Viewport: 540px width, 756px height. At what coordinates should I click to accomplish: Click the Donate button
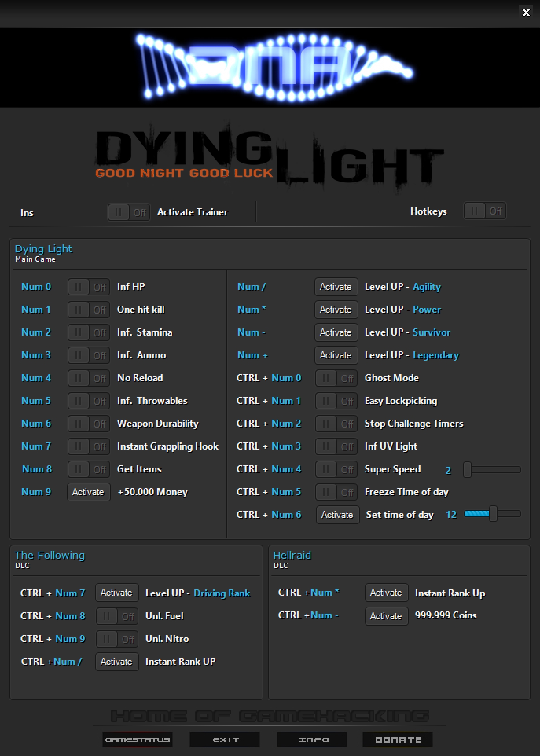click(x=398, y=739)
